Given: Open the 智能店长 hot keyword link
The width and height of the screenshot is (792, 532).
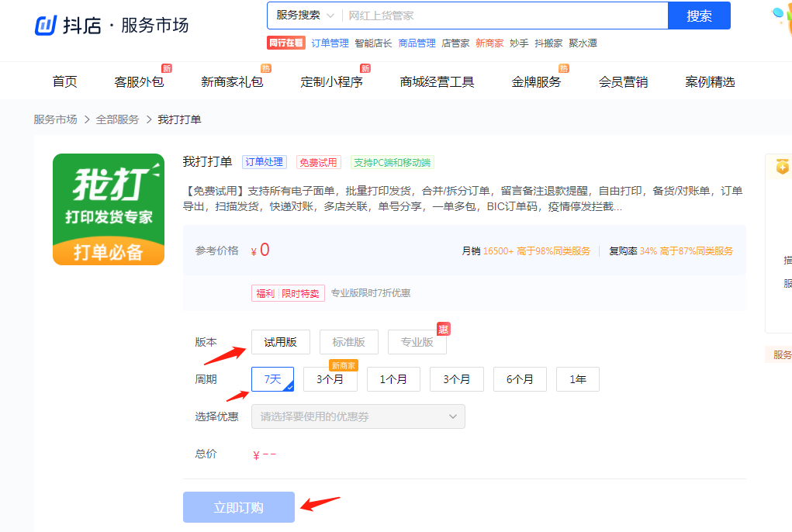Looking at the screenshot, I should pyautogui.click(x=373, y=43).
